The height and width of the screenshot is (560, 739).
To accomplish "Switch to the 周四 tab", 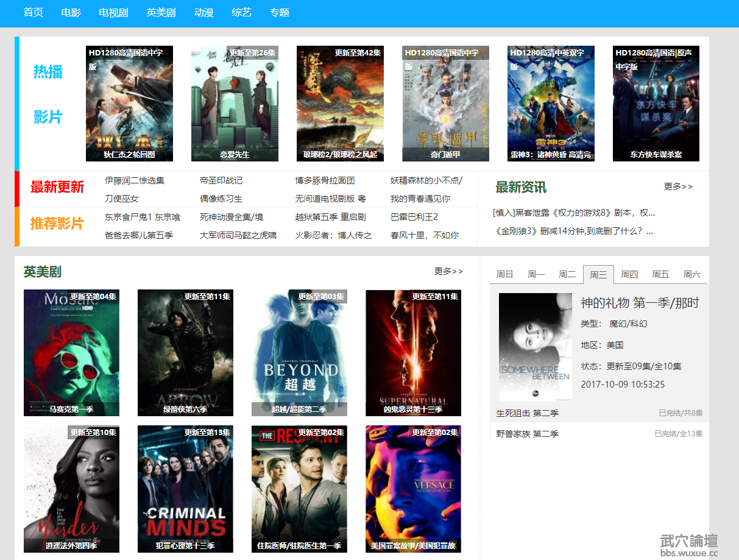I will click(x=629, y=275).
